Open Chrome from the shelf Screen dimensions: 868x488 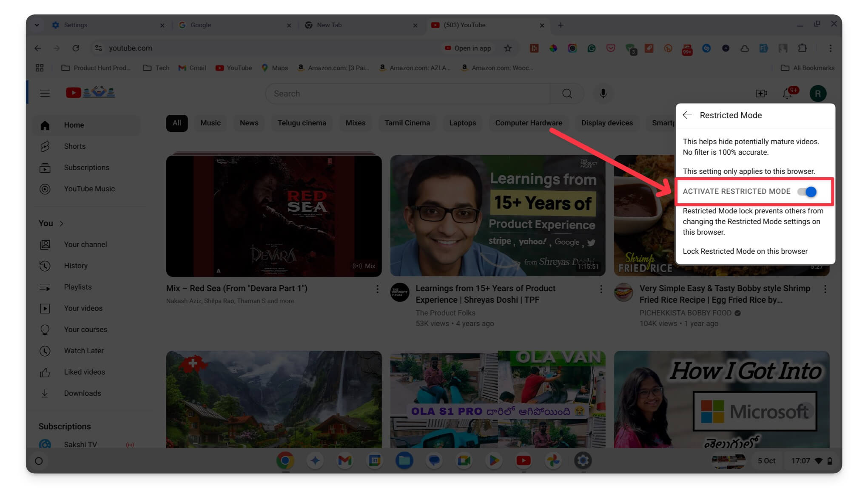(x=285, y=460)
